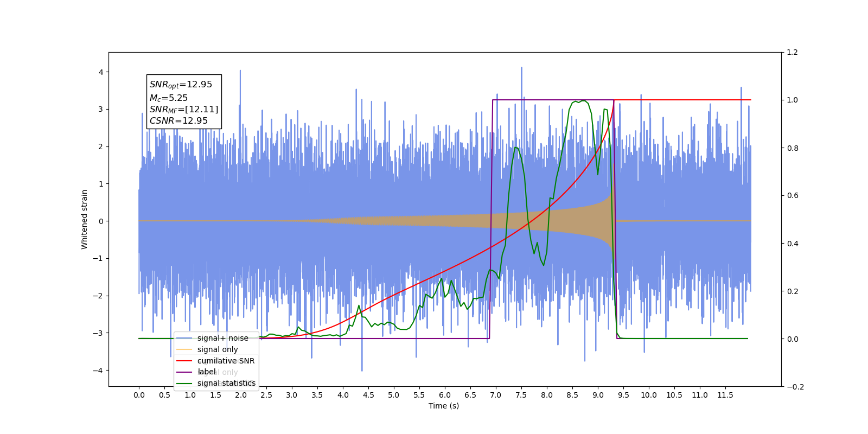Click the green signal statistics legend line
The width and height of the screenshot is (868, 434).
click(x=184, y=384)
